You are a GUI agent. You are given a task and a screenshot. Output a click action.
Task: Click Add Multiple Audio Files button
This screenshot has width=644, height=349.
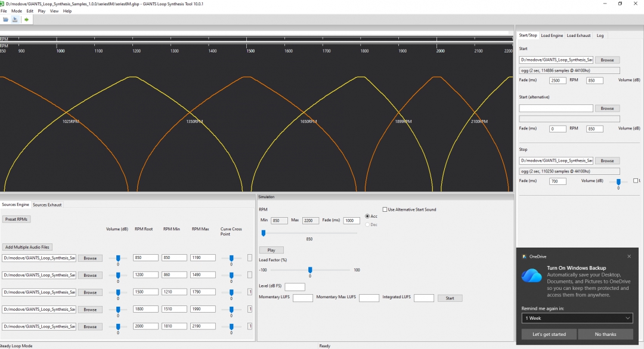(27, 247)
